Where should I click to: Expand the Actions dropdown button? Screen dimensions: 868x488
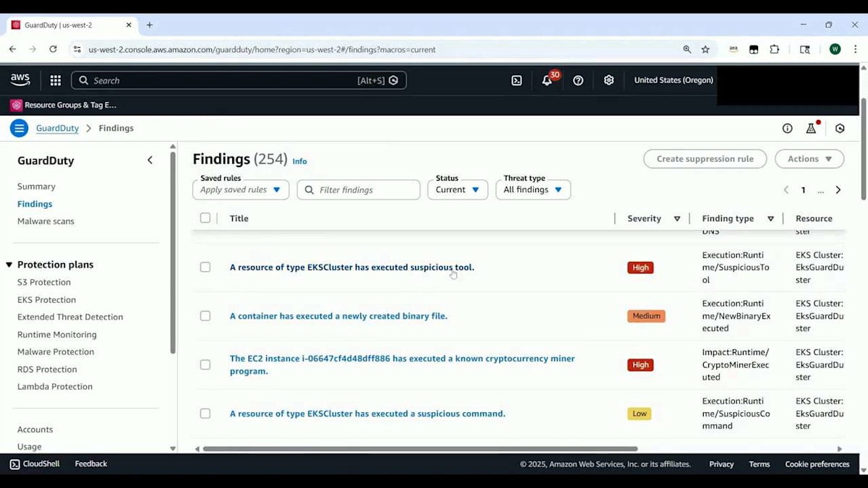click(809, 159)
